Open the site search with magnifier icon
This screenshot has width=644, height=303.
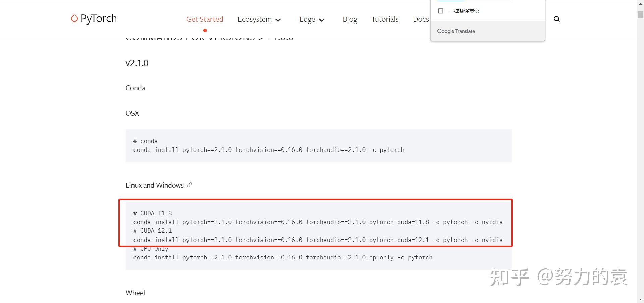click(x=556, y=19)
